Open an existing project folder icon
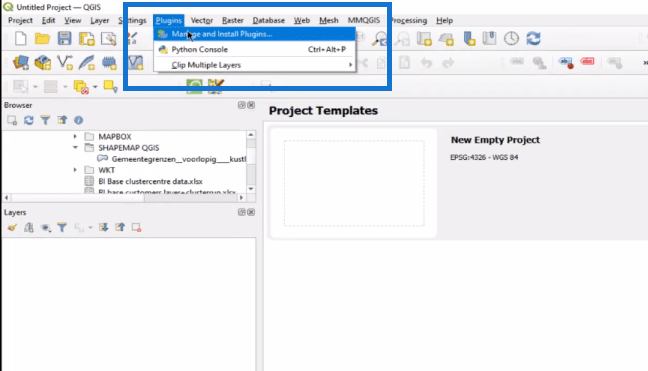Image resolution: width=648 pixels, height=371 pixels. 42,39
